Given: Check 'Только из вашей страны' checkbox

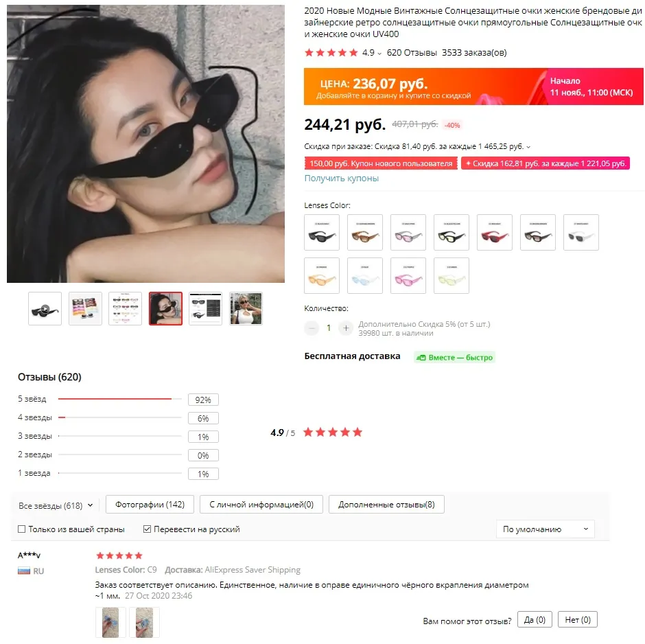Looking at the screenshot, I should pyautogui.click(x=22, y=529).
